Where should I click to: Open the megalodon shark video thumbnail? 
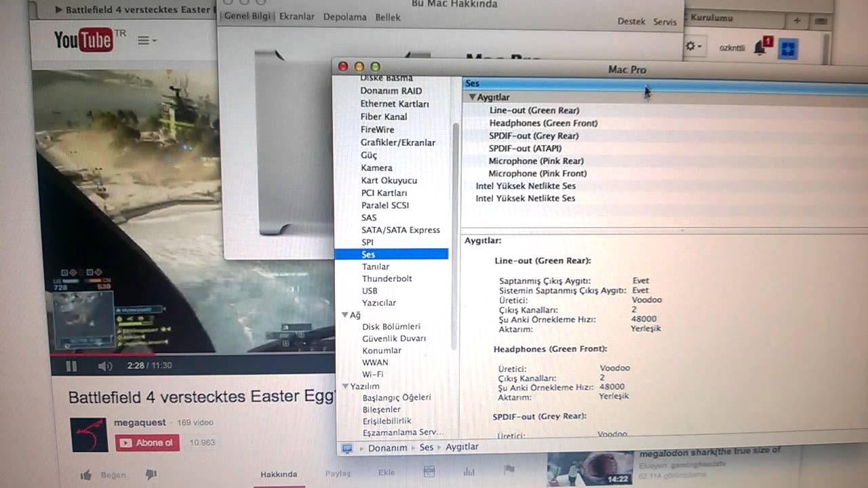[x=590, y=469]
